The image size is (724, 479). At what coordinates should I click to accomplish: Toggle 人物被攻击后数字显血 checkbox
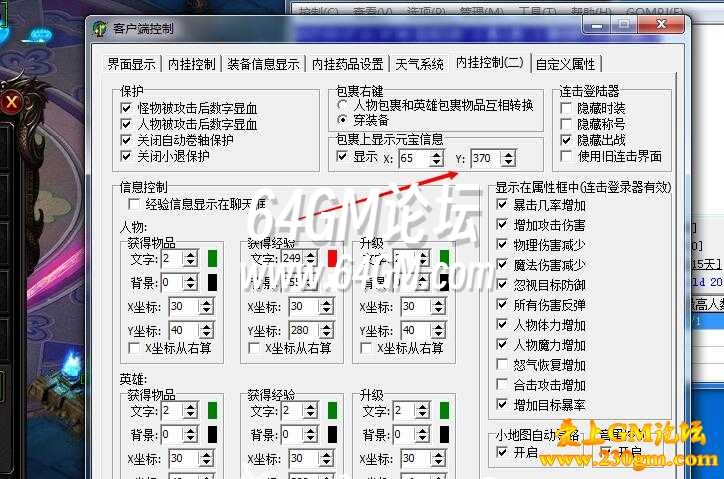pyautogui.click(x=126, y=124)
